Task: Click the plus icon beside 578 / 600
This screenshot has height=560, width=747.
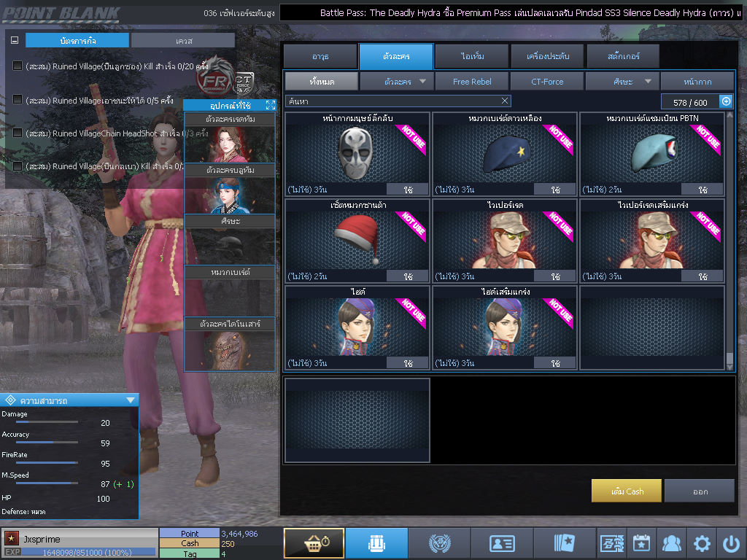Action: point(726,101)
